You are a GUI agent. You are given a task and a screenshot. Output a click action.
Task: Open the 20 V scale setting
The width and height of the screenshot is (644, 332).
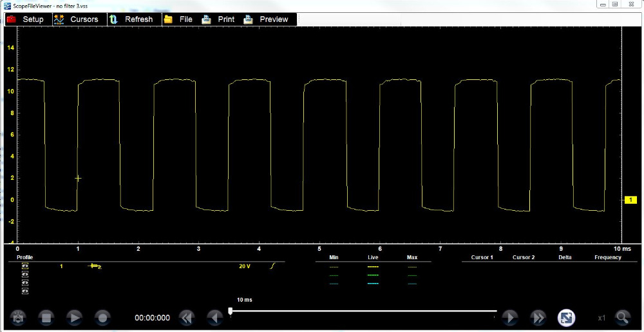244,266
